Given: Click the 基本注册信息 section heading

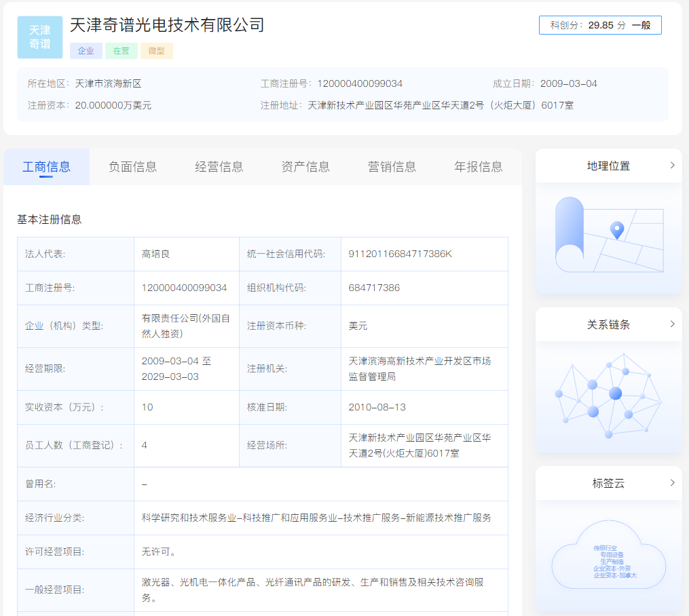Looking at the screenshot, I should click(49, 220).
